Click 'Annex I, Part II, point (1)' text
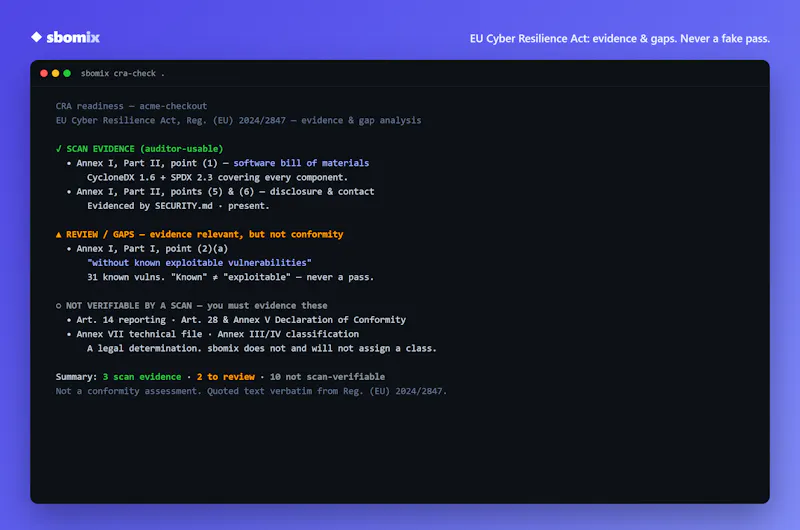Image resolution: width=800 pixels, height=530 pixels. [147, 163]
